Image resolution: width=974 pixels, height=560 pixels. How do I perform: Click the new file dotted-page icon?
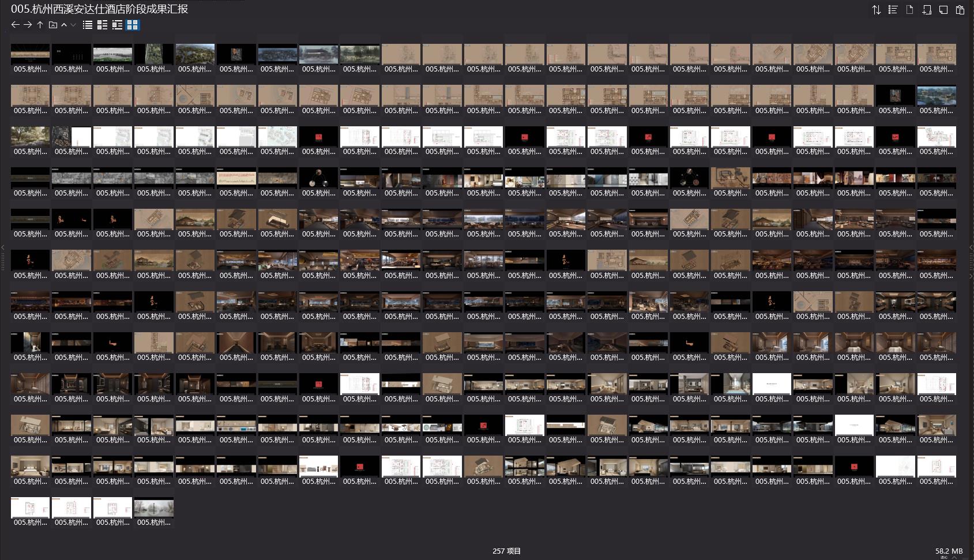pyautogui.click(x=909, y=10)
